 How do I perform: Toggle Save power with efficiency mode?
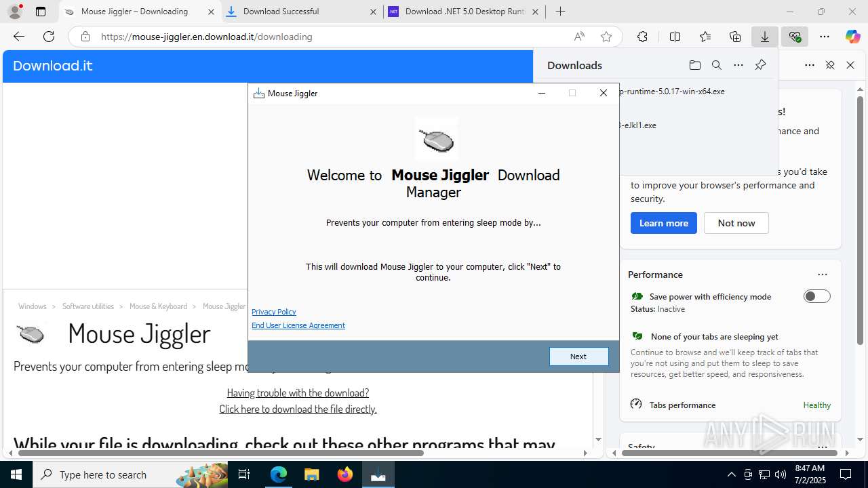(x=816, y=296)
